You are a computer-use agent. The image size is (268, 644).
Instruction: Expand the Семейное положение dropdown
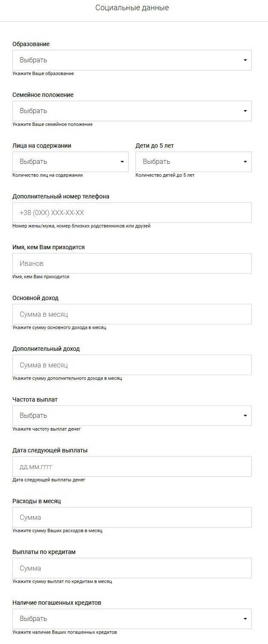[132, 111]
